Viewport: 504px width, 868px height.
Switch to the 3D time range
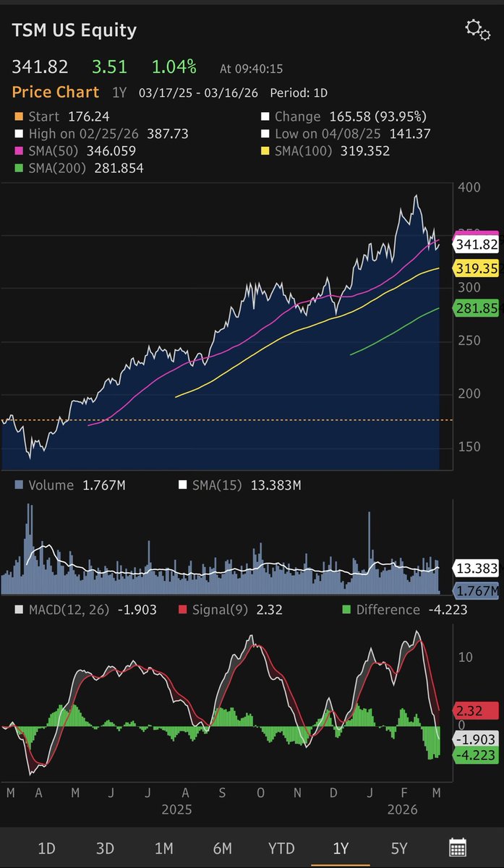[105, 848]
